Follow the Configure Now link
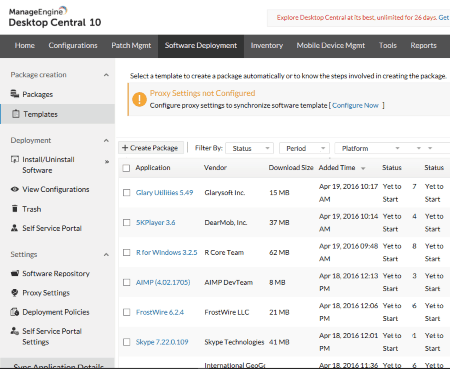Screen dimensions: 450x369 pos(355,105)
